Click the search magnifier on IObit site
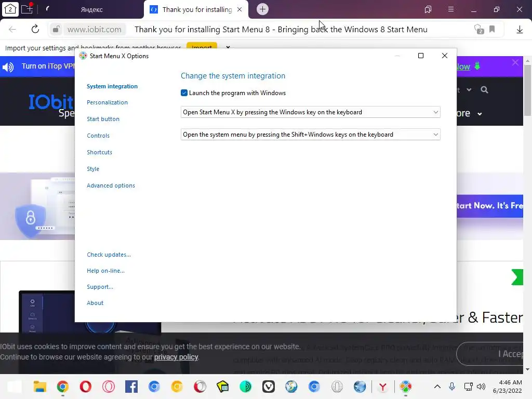This screenshot has height=399, width=532. point(484,90)
